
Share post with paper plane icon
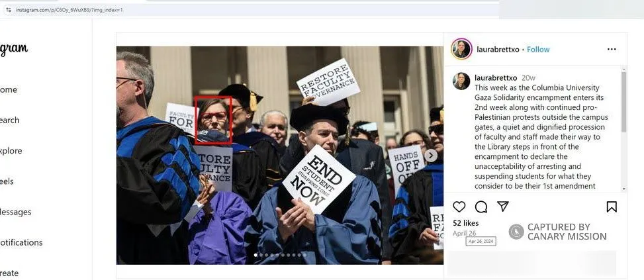[x=503, y=206]
